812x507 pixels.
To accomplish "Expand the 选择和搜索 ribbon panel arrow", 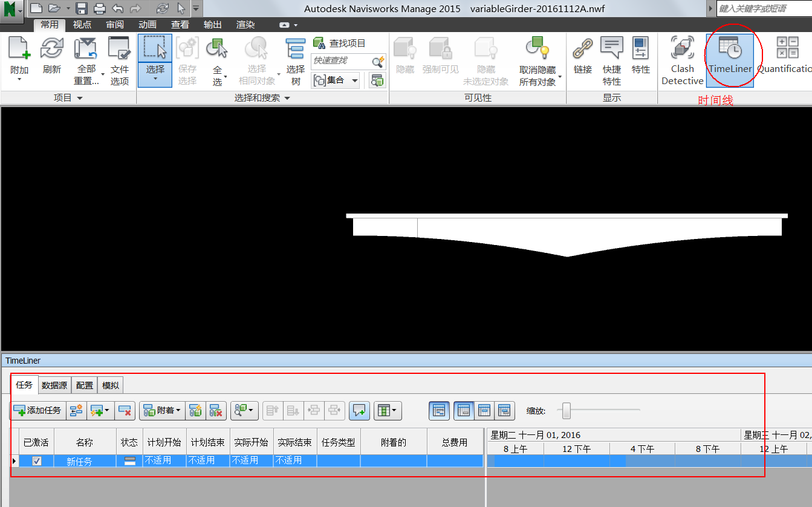I will coord(287,98).
